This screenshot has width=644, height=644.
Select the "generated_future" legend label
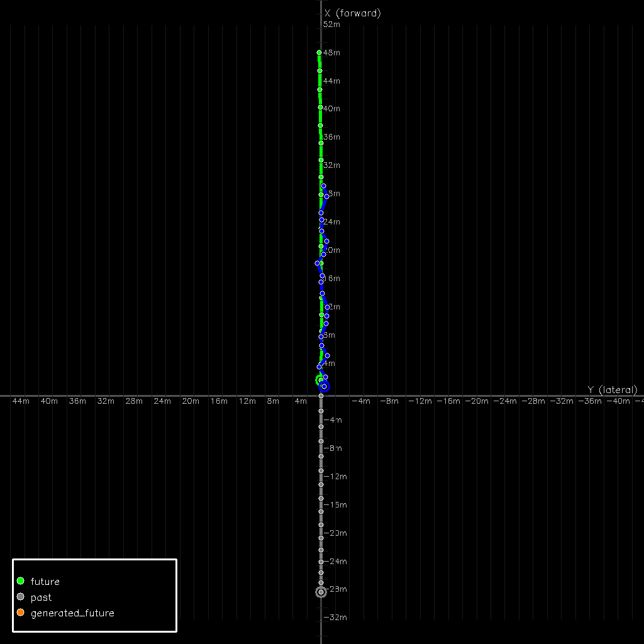tap(72, 613)
